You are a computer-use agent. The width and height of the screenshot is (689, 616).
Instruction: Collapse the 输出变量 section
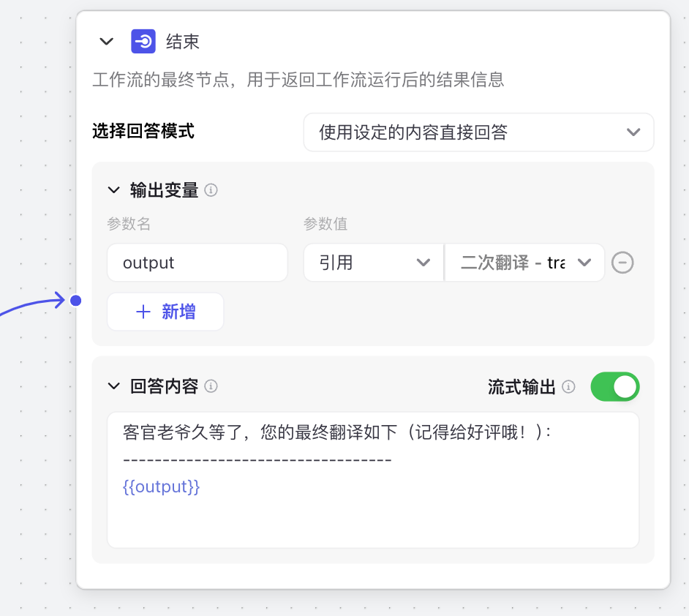[x=114, y=190]
